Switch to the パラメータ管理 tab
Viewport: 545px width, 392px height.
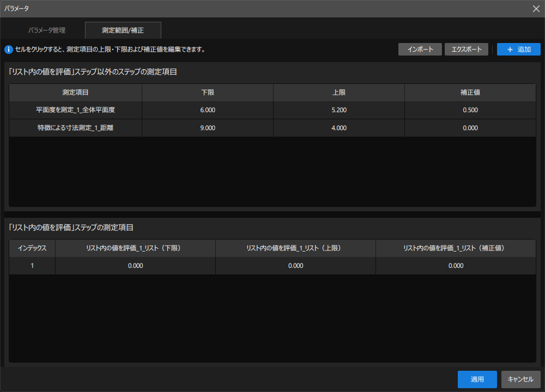coord(46,30)
